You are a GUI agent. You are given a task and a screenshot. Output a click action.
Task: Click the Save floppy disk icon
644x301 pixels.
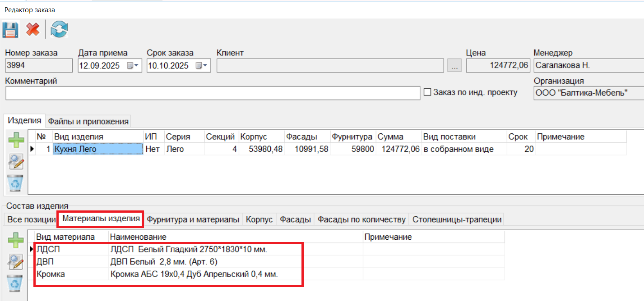(10, 30)
